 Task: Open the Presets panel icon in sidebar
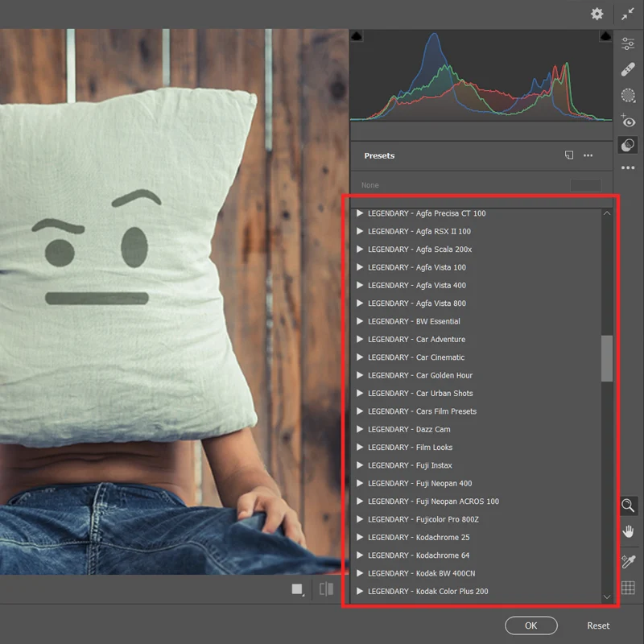pyautogui.click(x=628, y=145)
